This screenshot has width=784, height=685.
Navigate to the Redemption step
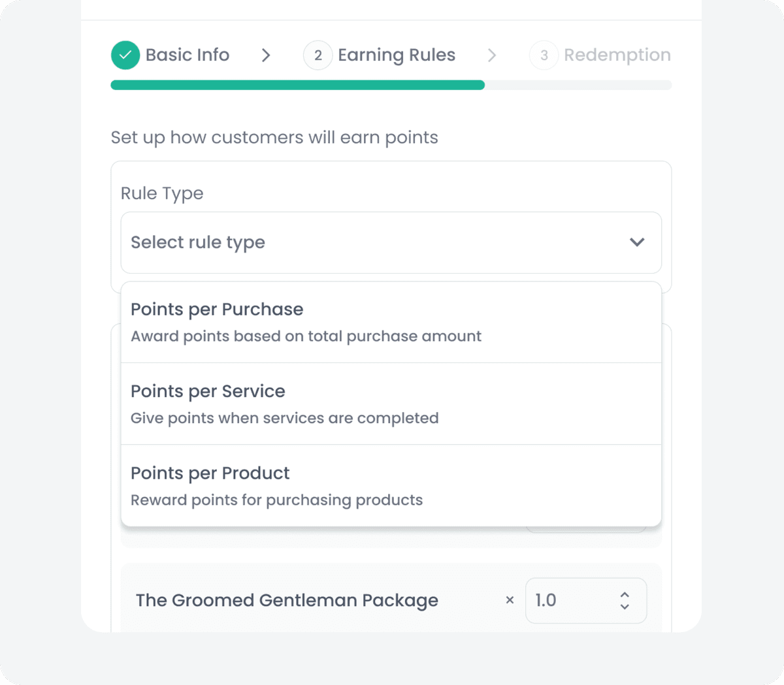click(617, 55)
